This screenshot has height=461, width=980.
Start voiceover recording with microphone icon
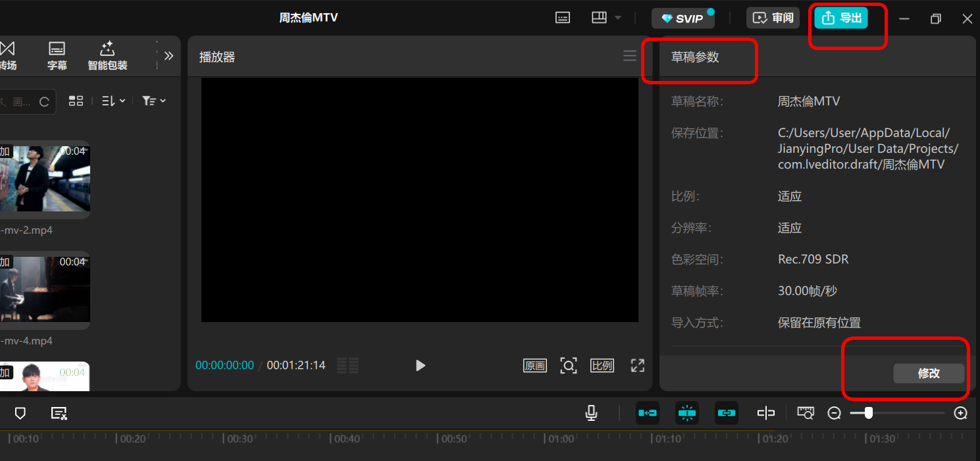coord(592,414)
